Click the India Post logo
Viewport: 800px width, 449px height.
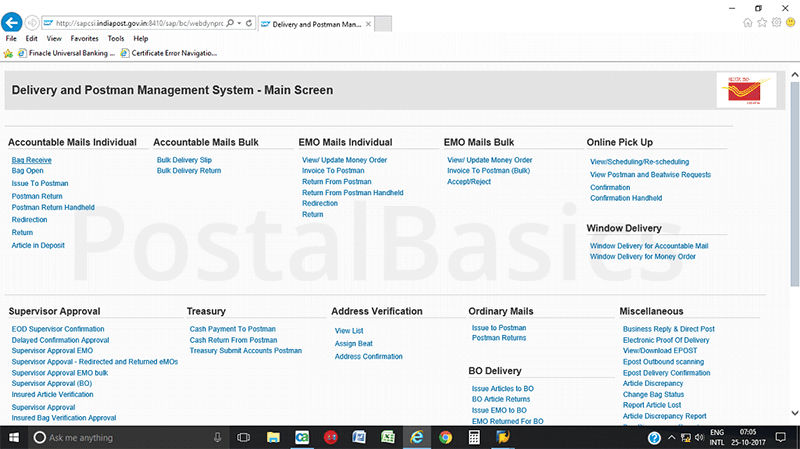tap(747, 90)
